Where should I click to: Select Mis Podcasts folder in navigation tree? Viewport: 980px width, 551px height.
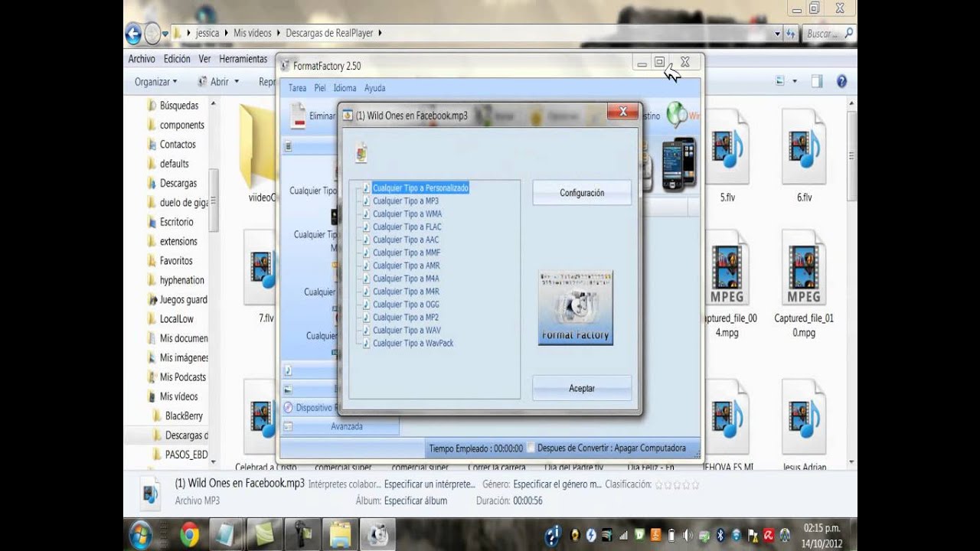click(x=182, y=377)
